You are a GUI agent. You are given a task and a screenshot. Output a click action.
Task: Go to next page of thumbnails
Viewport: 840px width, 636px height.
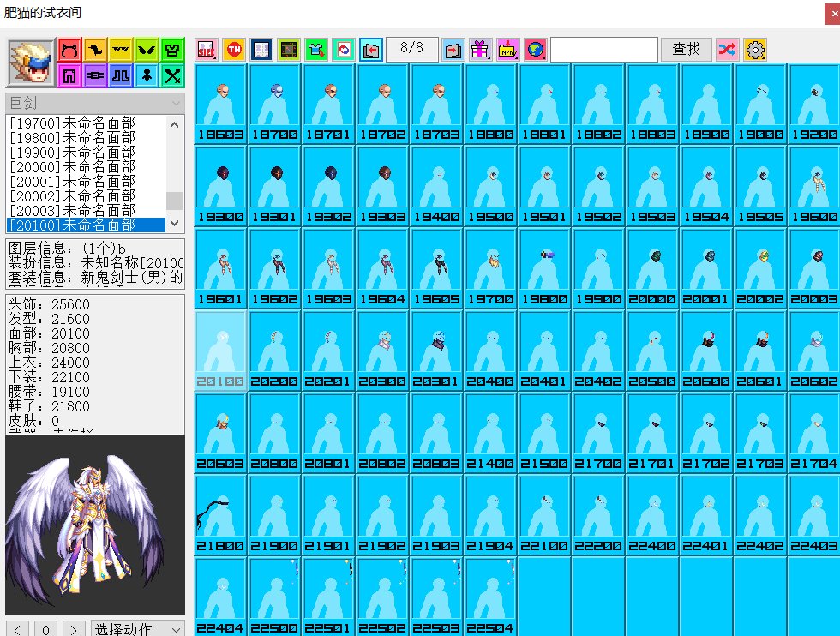pos(453,50)
